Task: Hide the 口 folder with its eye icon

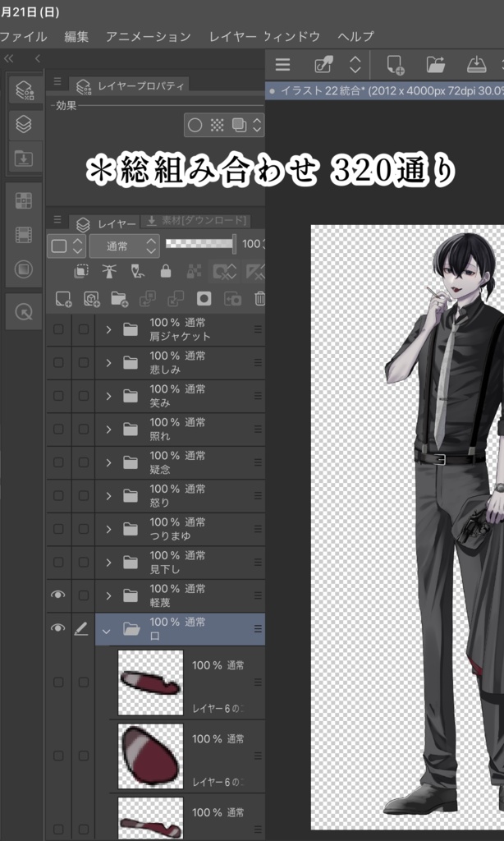Action: click(58, 628)
